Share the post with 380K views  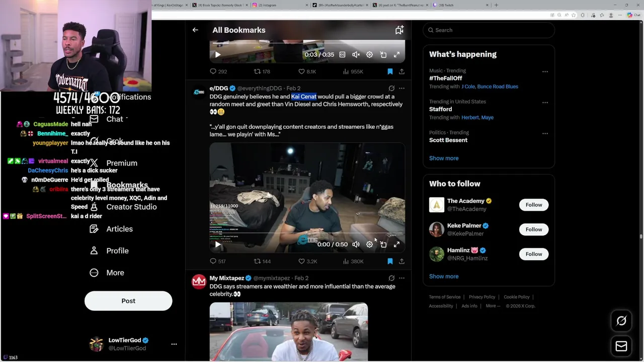[x=401, y=261]
